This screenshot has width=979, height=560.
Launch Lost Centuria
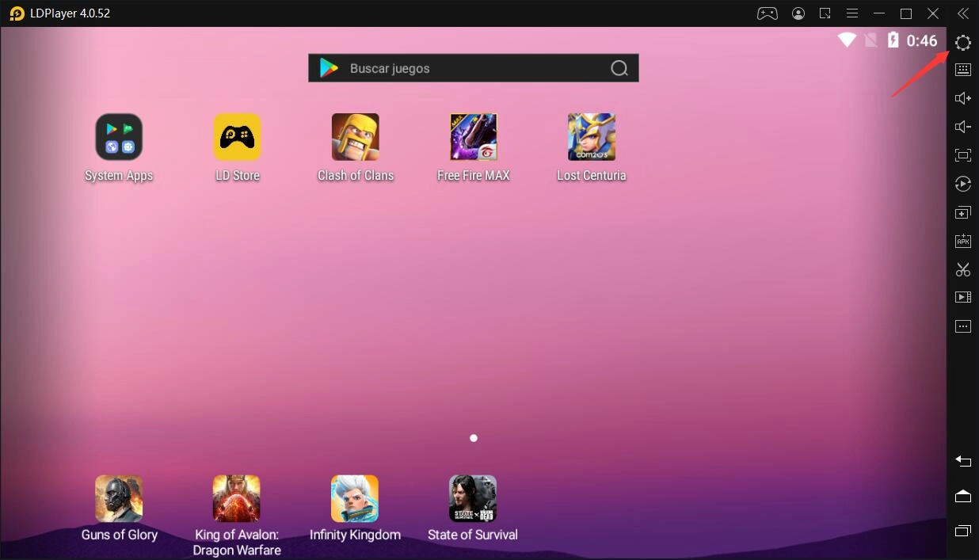click(x=591, y=148)
